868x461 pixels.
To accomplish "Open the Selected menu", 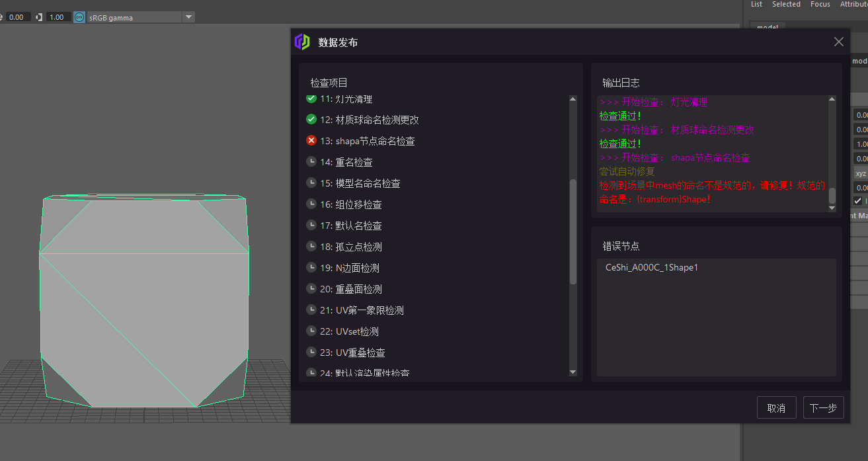I will (786, 5).
